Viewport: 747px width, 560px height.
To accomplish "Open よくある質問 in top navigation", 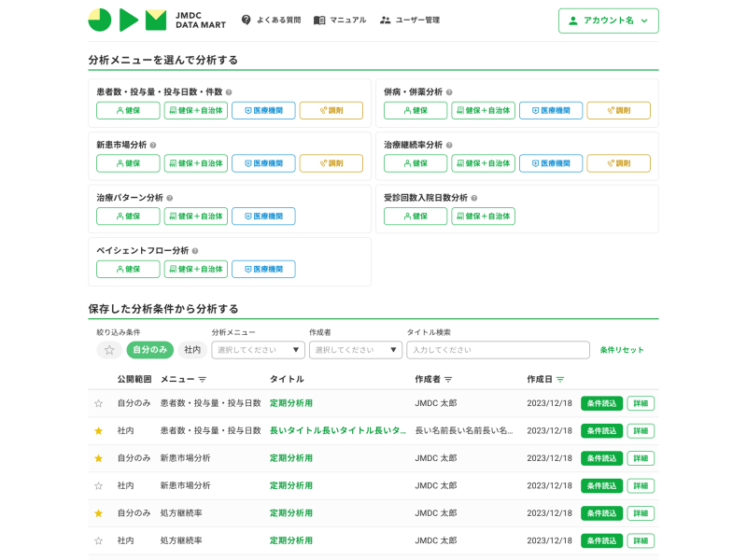I will coord(271,20).
